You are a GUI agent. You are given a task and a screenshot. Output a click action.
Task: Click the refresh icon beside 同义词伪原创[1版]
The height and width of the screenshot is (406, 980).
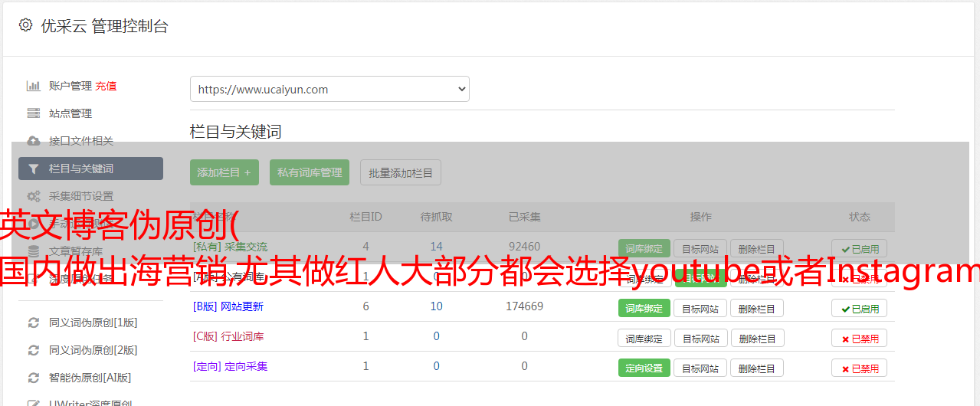pyautogui.click(x=34, y=323)
